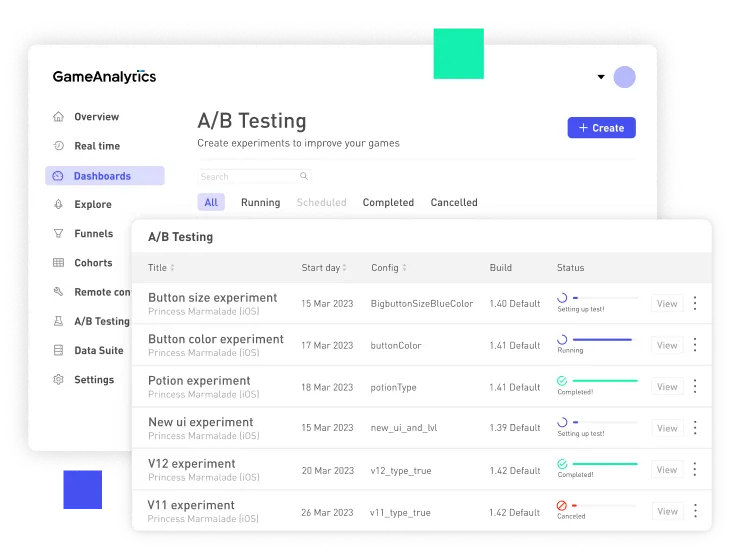Click the Overview home icon in sidebar
The image size is (739, 560).
tap(58, 117)
